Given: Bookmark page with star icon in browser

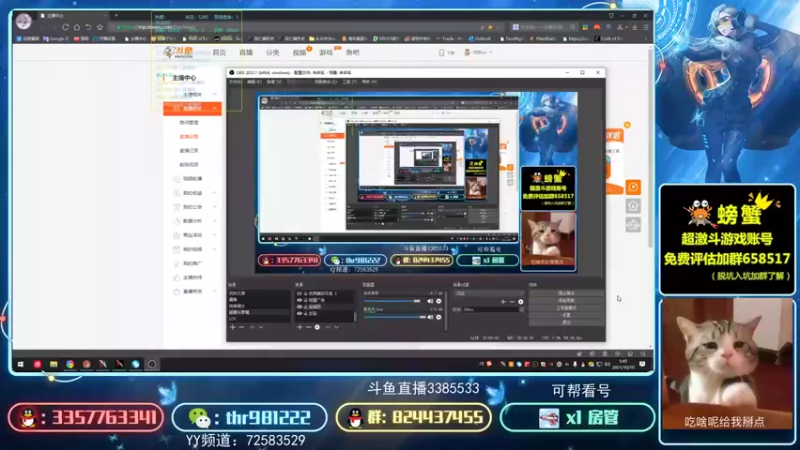Looking at the screenshot, I should click(x=100, y=27).
